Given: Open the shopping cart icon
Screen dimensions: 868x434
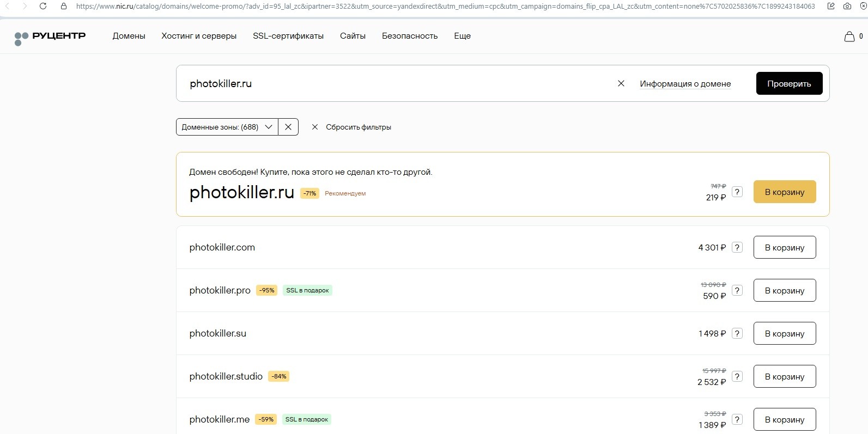Looking at the screenshot, I should pyautogui.click(x=849, y=36).
